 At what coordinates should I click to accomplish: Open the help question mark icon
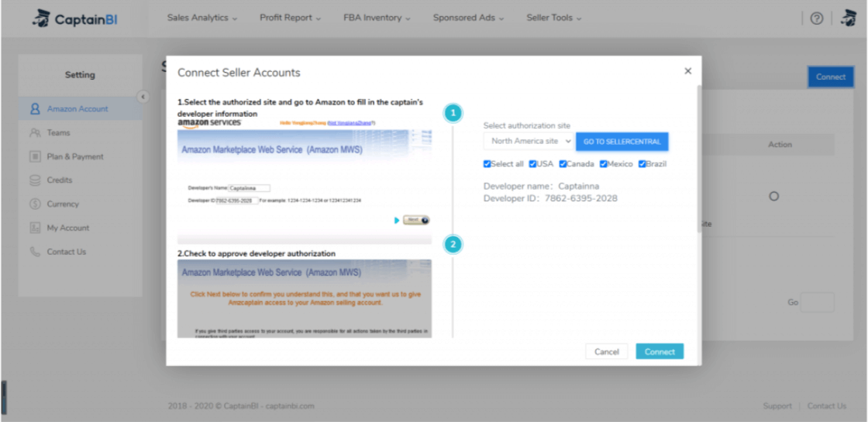tap(816, 19)
